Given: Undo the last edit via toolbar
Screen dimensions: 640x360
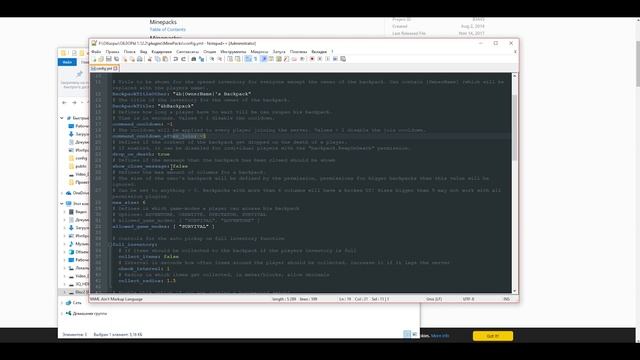Looking at the screenshot, I should [176, 59].
